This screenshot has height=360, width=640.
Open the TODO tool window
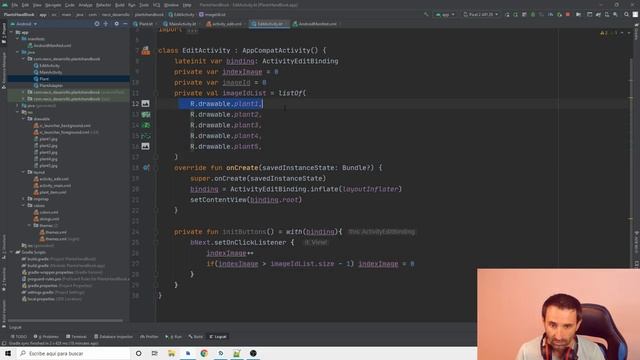[x=19, y=337]
